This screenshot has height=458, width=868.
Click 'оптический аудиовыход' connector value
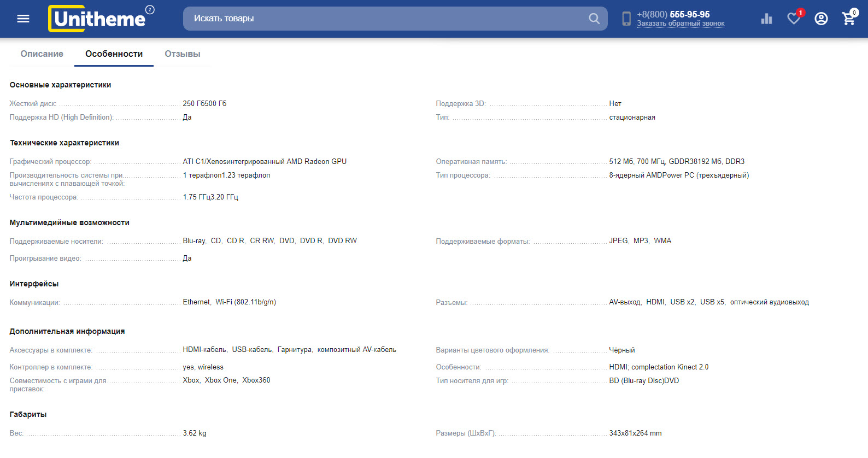pos(770,302)
